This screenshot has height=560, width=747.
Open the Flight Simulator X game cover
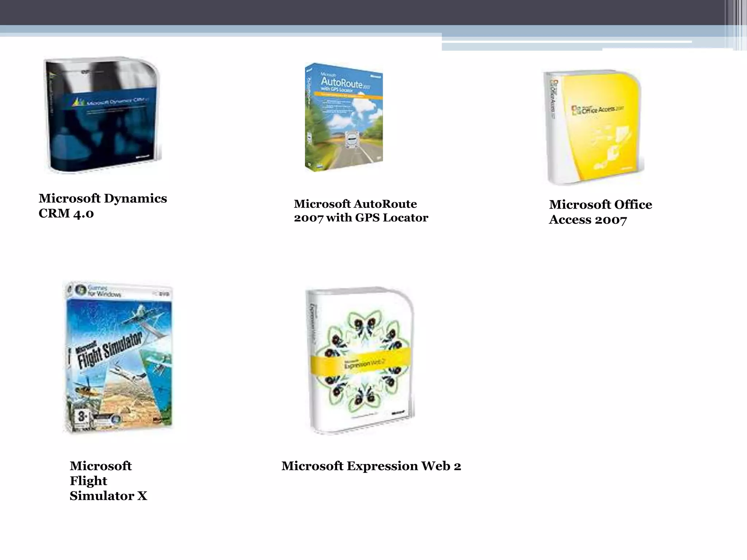[x=119, y=357]
